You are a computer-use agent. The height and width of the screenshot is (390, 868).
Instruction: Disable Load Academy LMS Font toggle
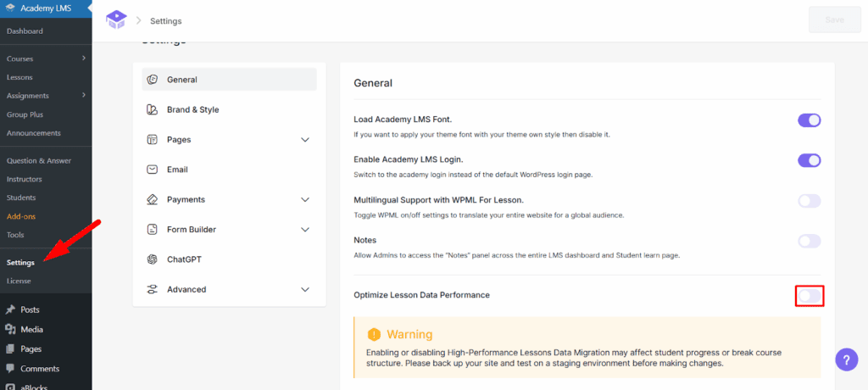[809, 120]
